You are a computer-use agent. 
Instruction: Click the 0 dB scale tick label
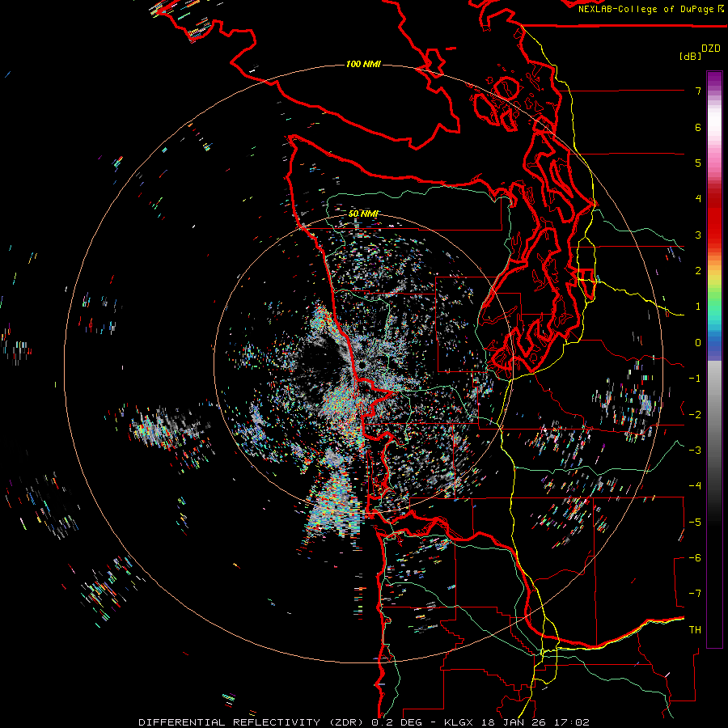tap(698, 343)
